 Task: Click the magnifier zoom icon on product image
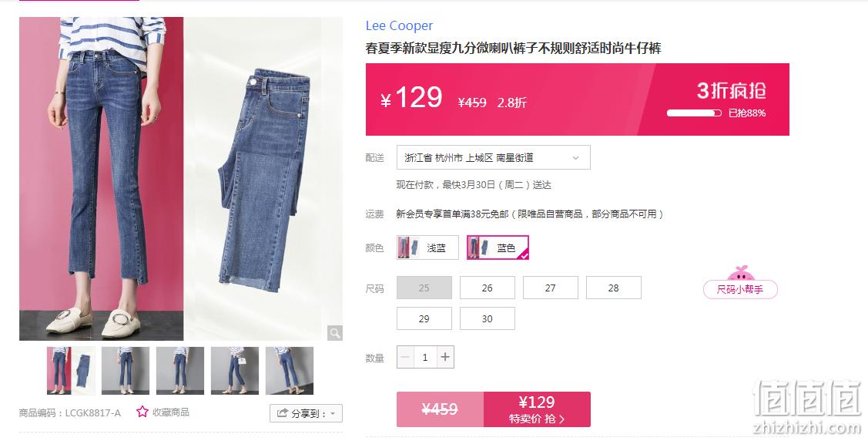click(x=334, y=332)
